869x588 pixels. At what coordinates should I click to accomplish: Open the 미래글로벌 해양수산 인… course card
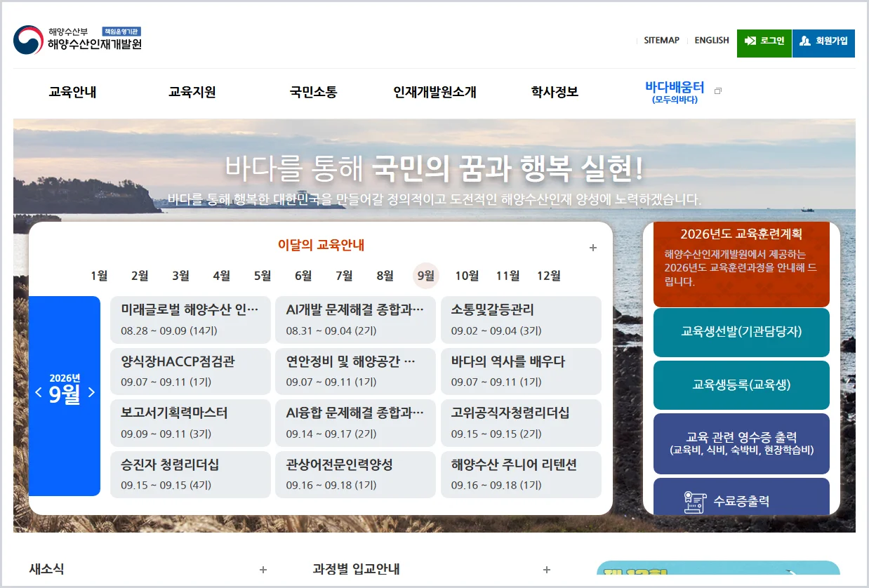tap(190, 320)
